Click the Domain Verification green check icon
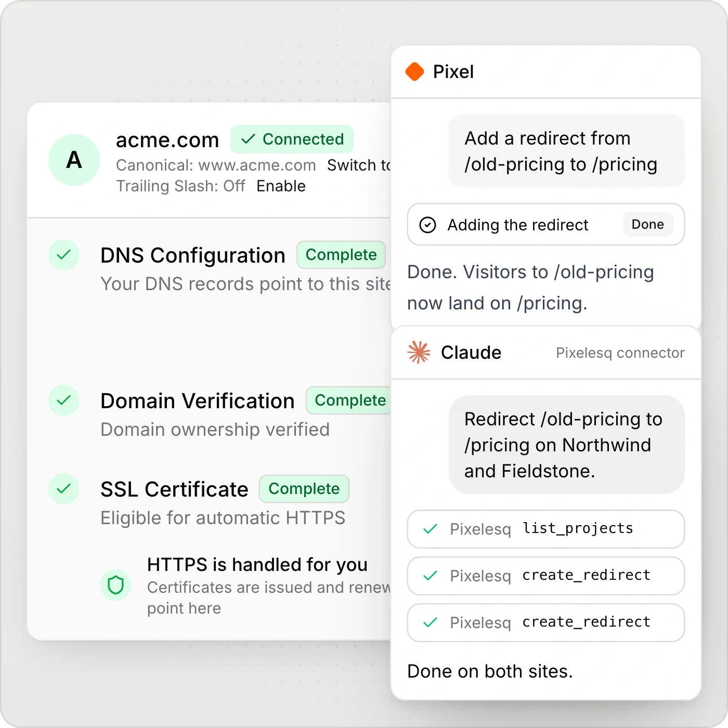 (63, 400)
